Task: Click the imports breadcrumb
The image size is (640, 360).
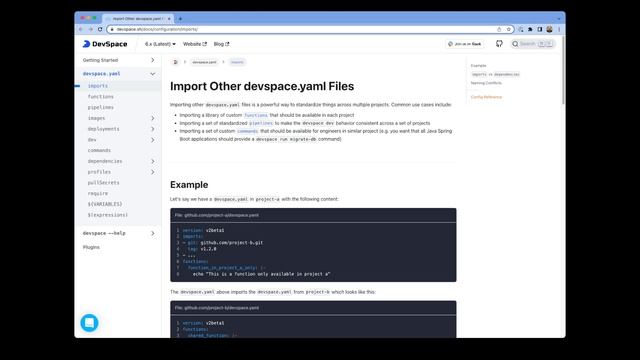Action: point(237,62)
